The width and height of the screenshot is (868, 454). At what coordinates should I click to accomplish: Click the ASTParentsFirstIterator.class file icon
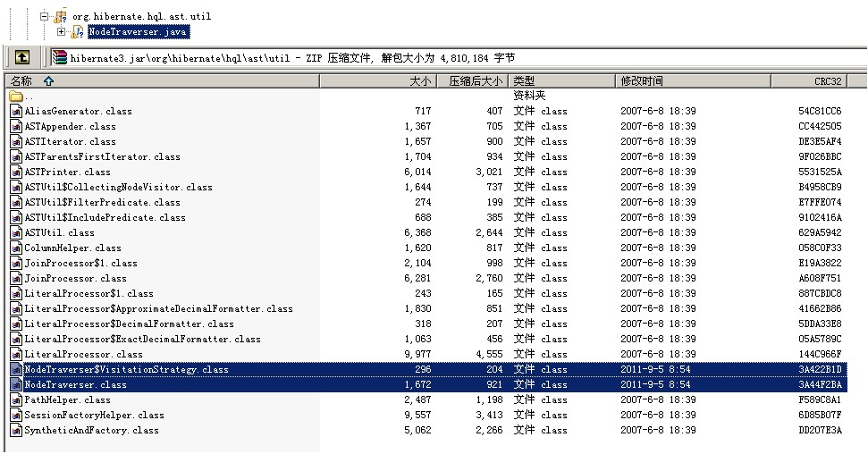click(x=16, y=156)
